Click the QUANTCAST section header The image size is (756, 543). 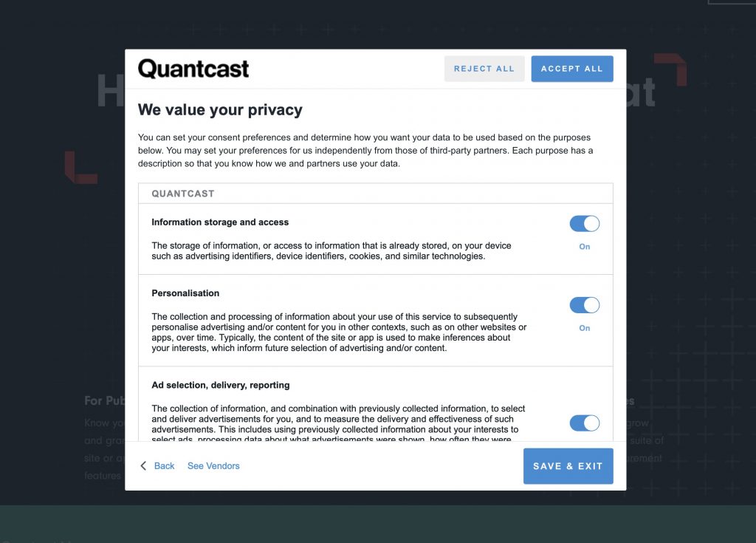183,194
